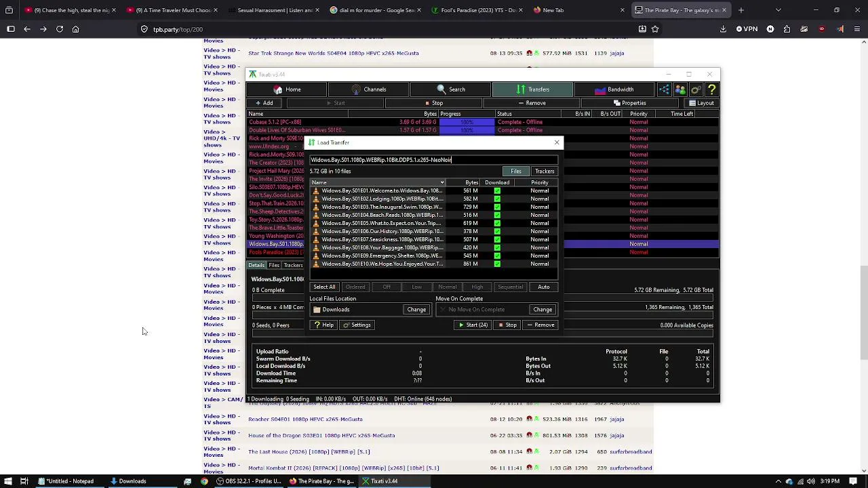Viewport: 868px width, 488px height.
Task: Uncheck download for Widows.Bay.S01E01 file
Action: 497,190
